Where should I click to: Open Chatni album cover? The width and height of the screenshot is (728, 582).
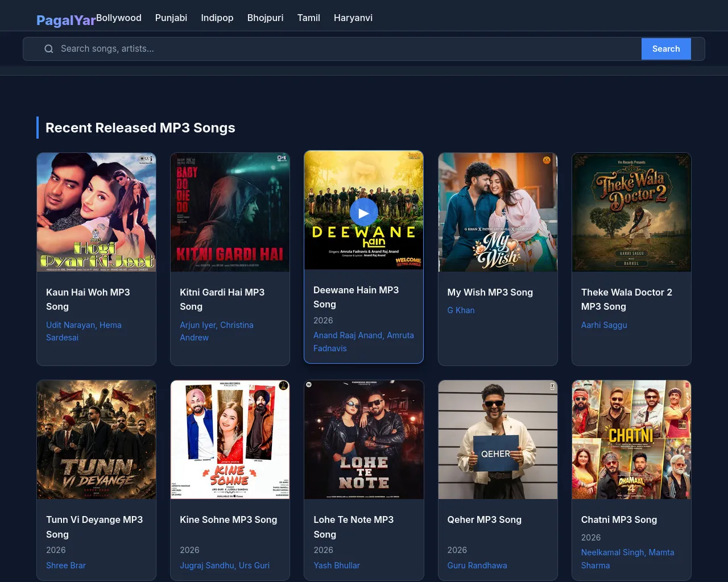631,439
